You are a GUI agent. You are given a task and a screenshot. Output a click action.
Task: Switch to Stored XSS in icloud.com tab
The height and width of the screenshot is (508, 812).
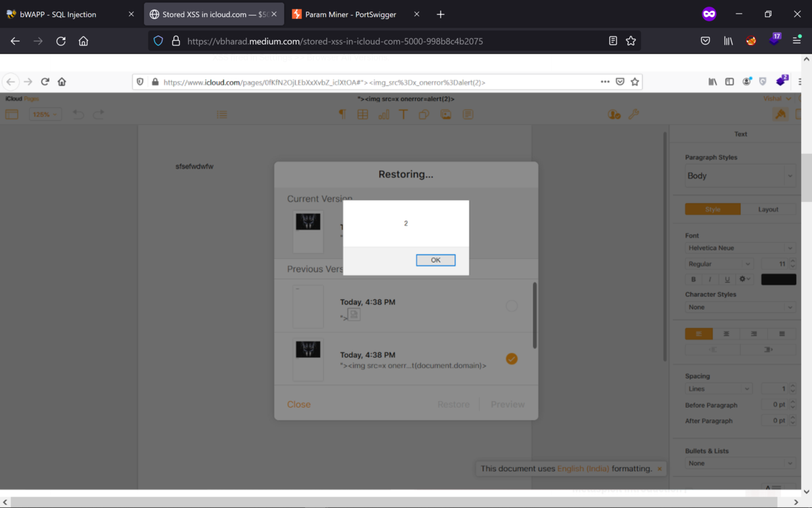point(214,14)
